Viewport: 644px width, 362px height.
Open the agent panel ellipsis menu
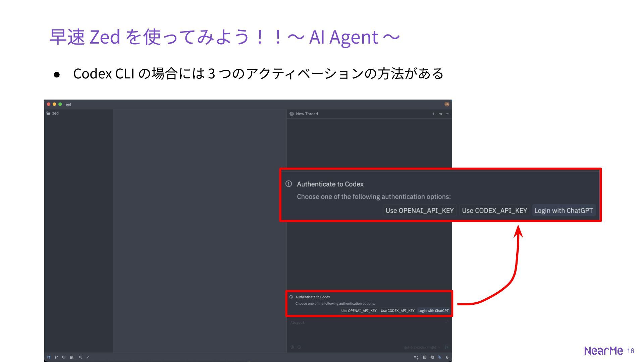click(447, 114)
